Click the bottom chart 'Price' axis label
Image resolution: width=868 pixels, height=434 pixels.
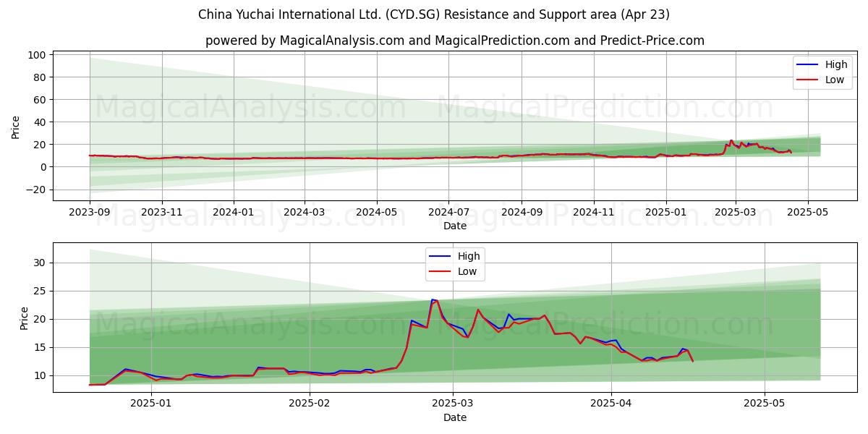coord(25,318)
